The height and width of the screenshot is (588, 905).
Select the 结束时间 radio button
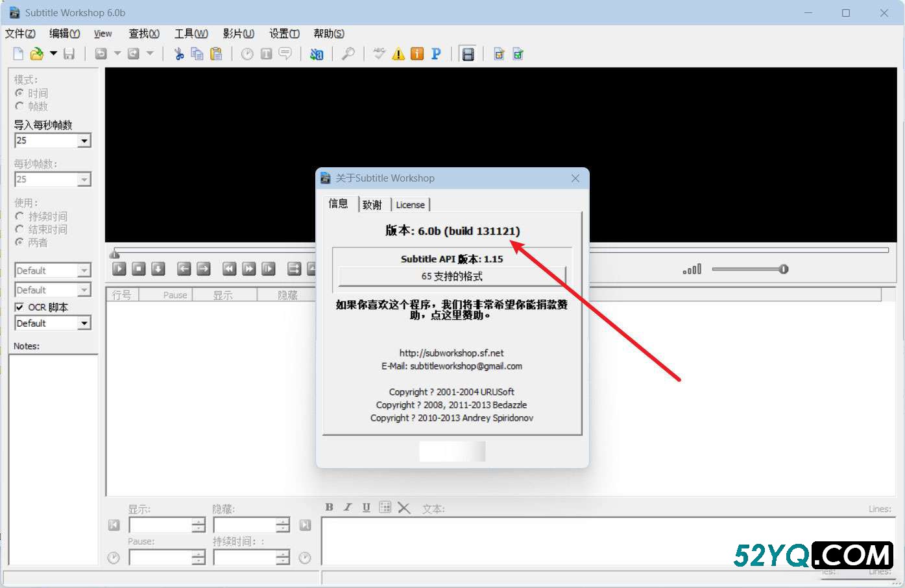[x=19, y=229]
